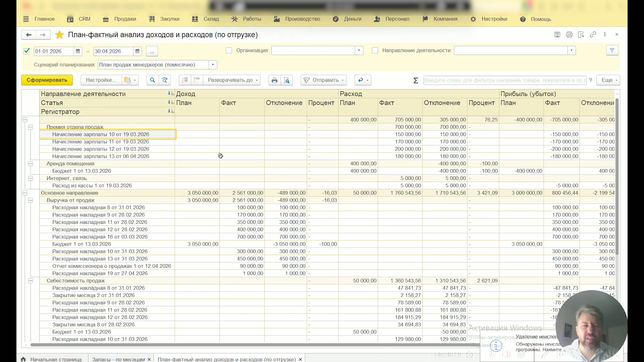Viewport: 644px width, 362px height.
Task: Open the Деньги menu
Action: [x=347, y=19]
